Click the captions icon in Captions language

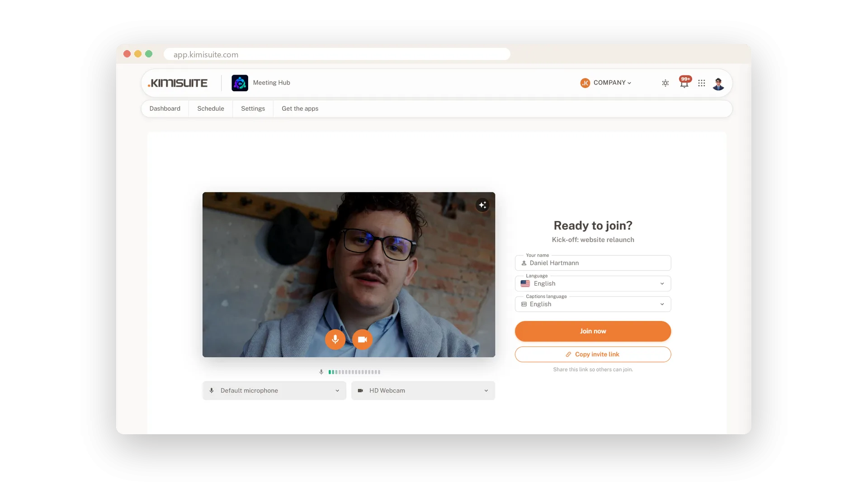(x=524, y=304)
